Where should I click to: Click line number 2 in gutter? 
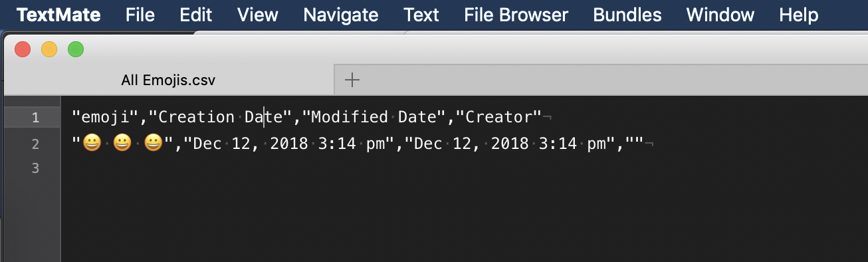(x=35, y=144)
